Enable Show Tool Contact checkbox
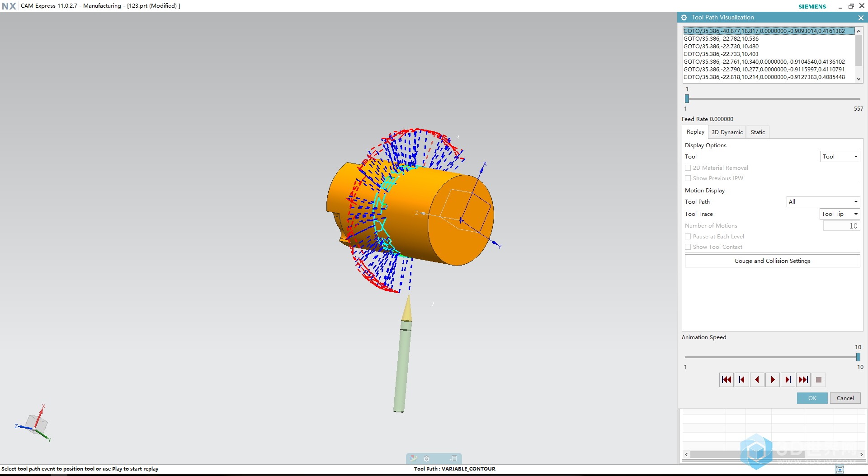 coord(688,247)
